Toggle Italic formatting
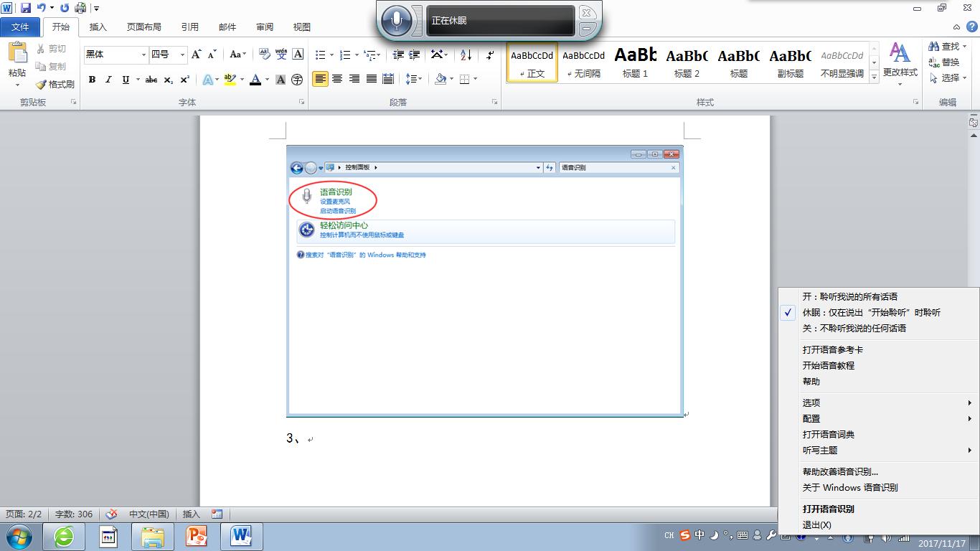980x551 pixels. point(108,80)
